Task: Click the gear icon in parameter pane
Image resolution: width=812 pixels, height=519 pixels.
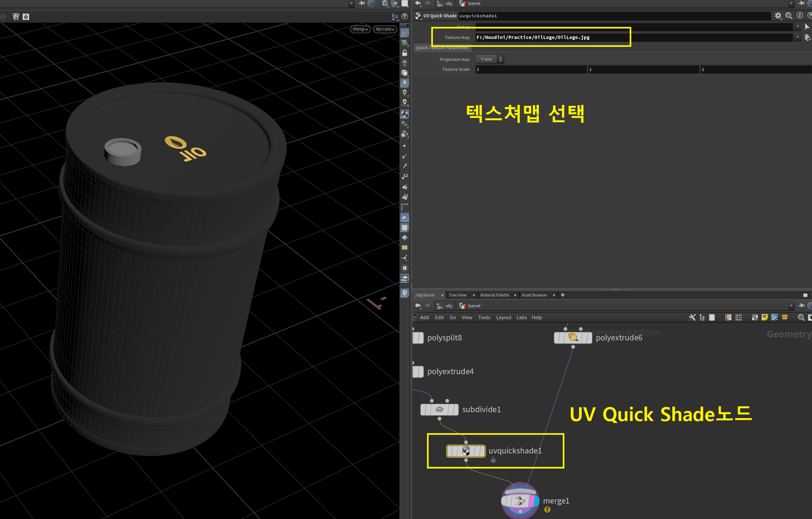Action: pyautogui.click(x=778, y=15)
